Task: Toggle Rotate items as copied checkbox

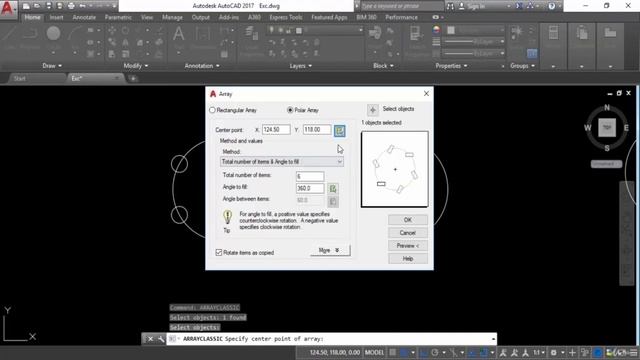Action: click(x=219, y=253)
